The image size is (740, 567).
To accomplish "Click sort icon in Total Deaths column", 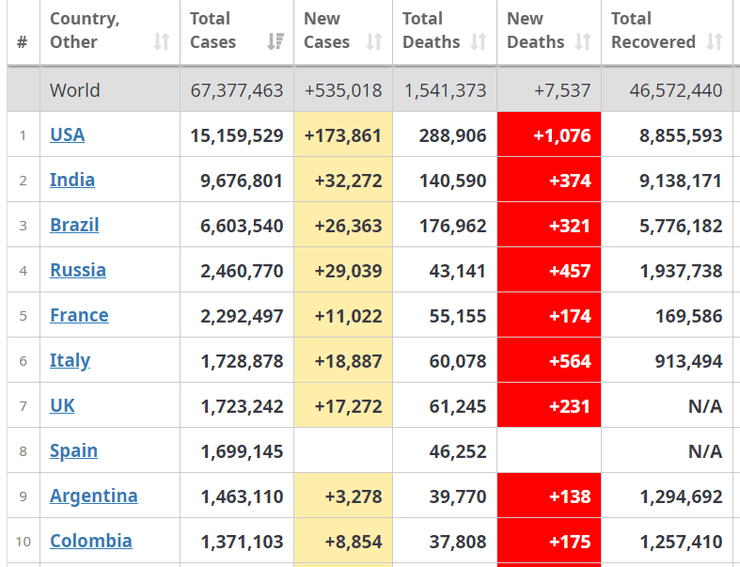I will 479,42.
